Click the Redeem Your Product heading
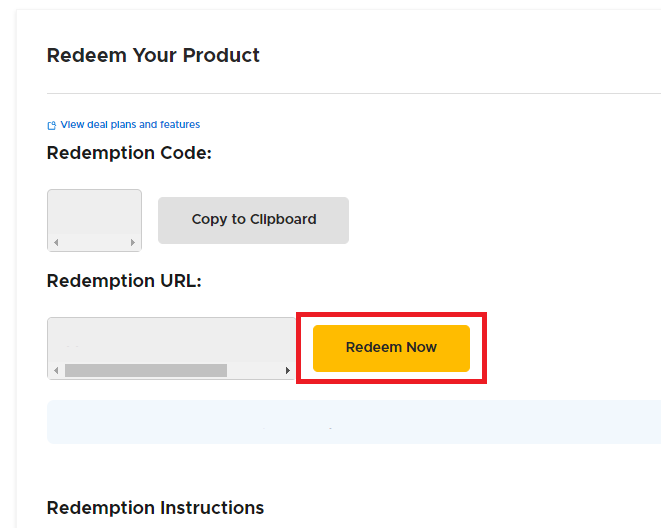This screenshot has height=528, width=661. click(x=153, y=56)
